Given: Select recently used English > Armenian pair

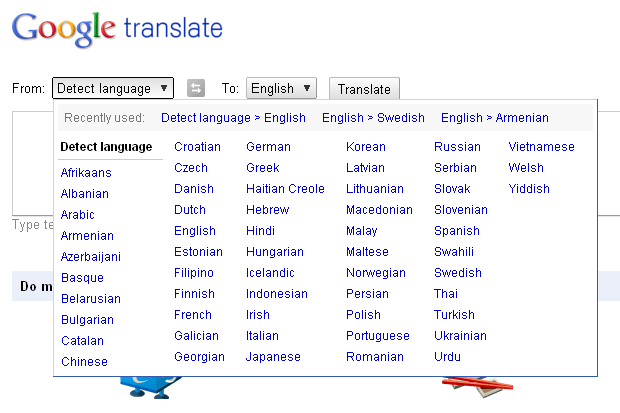Looking at the screenshot, I should (x=495, y=118).
